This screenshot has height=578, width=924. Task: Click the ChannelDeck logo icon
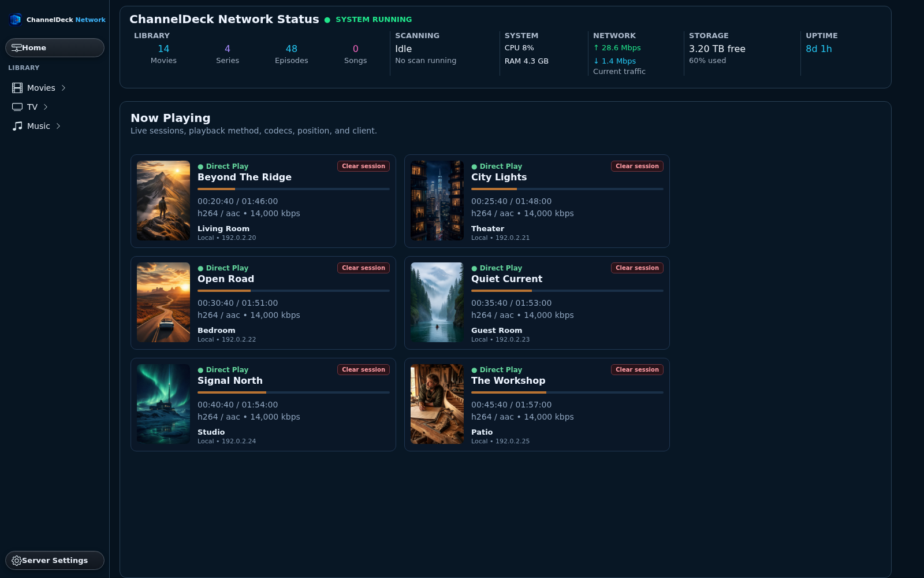[16, 20]
